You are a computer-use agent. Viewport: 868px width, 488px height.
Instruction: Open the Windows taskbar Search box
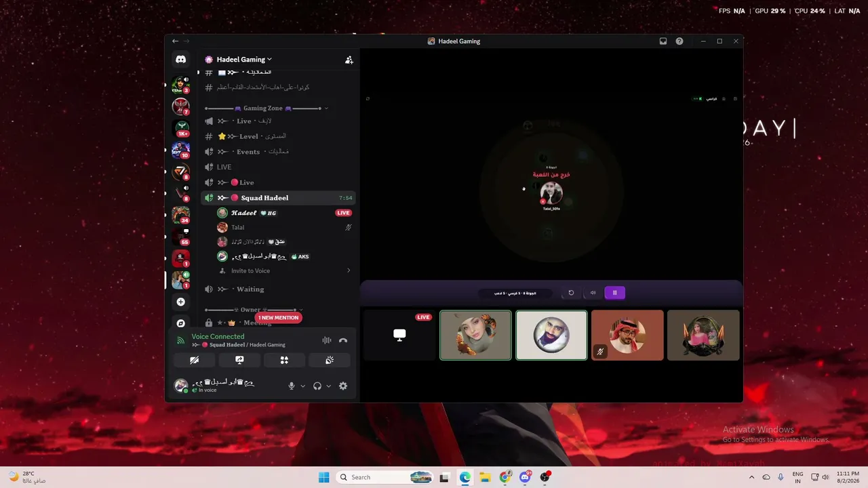click(385, 477)
